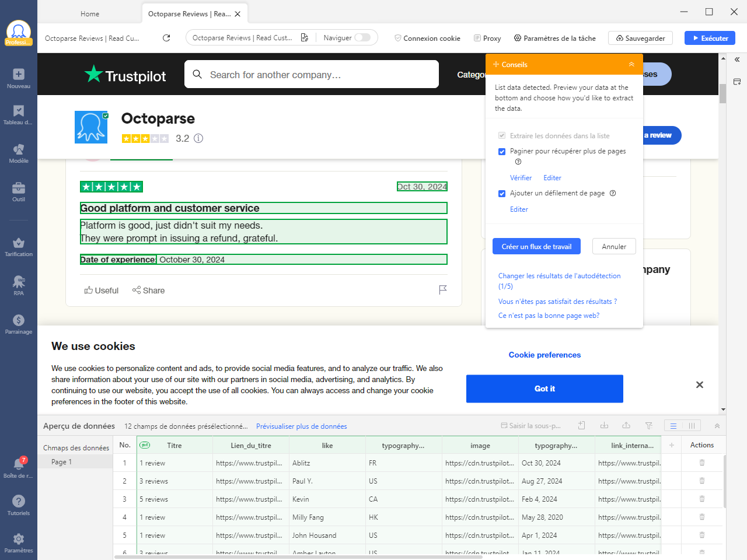Viewport: 747px width, 560px height.
Task: Switch to horizontal list view icon
Action: 673,426
